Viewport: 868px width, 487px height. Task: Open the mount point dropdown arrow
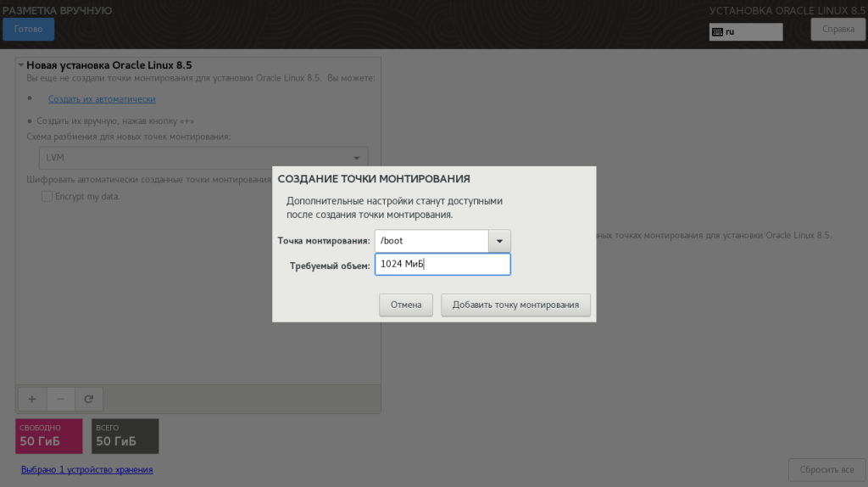coord(499,241)
